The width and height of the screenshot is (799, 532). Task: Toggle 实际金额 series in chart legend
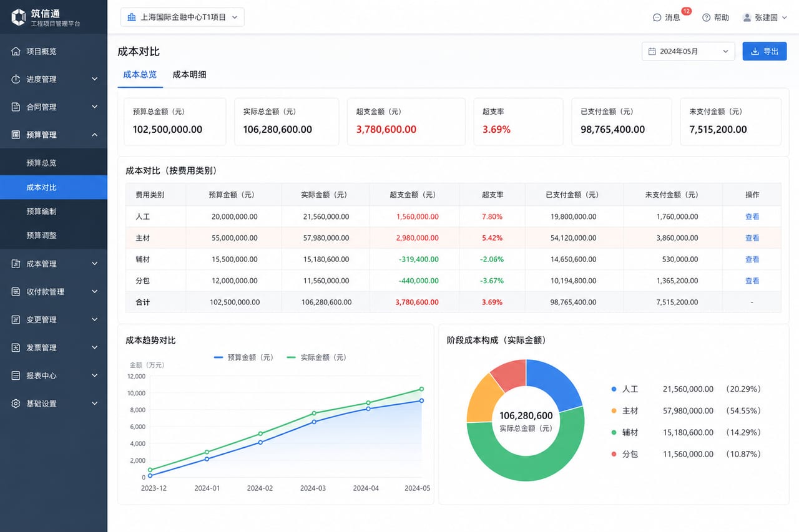coord(317,357)
